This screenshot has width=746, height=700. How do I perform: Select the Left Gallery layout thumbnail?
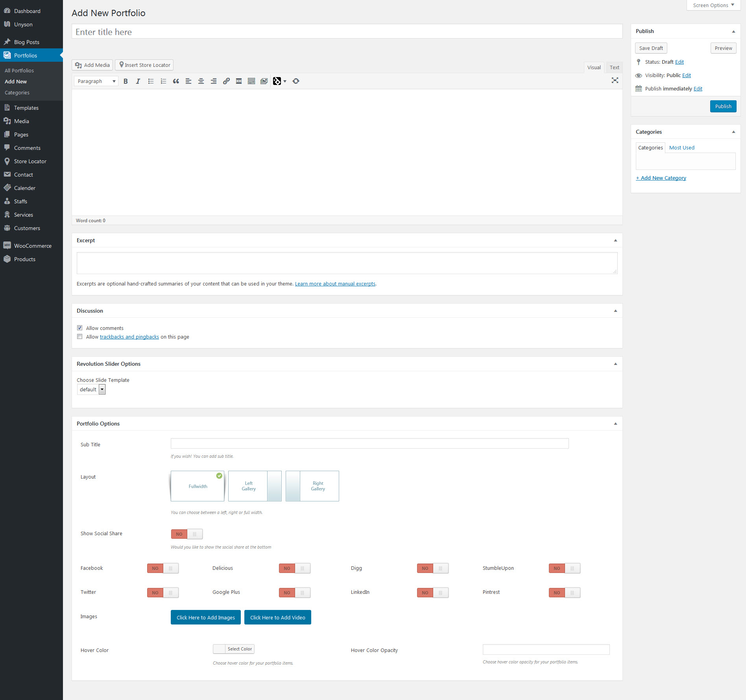click(255, 486)
